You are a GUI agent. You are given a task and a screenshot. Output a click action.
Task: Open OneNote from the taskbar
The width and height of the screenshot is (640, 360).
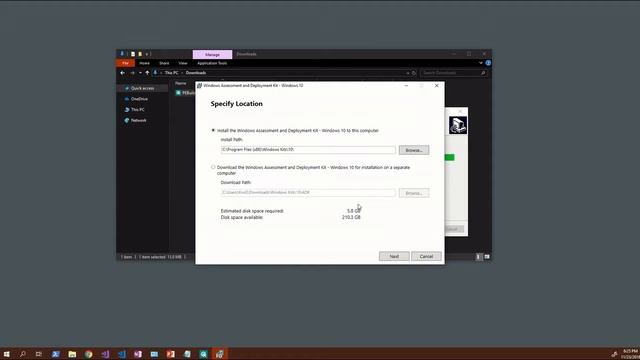pos(138,354)
